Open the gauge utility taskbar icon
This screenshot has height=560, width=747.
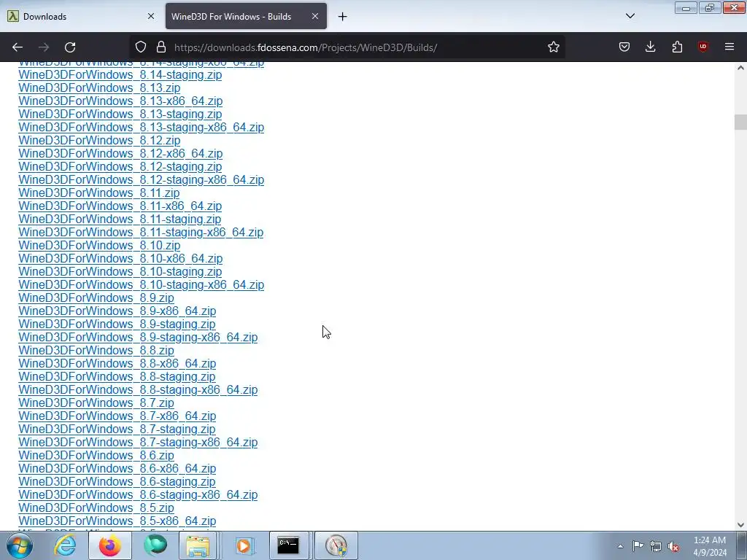pos(336,545)
